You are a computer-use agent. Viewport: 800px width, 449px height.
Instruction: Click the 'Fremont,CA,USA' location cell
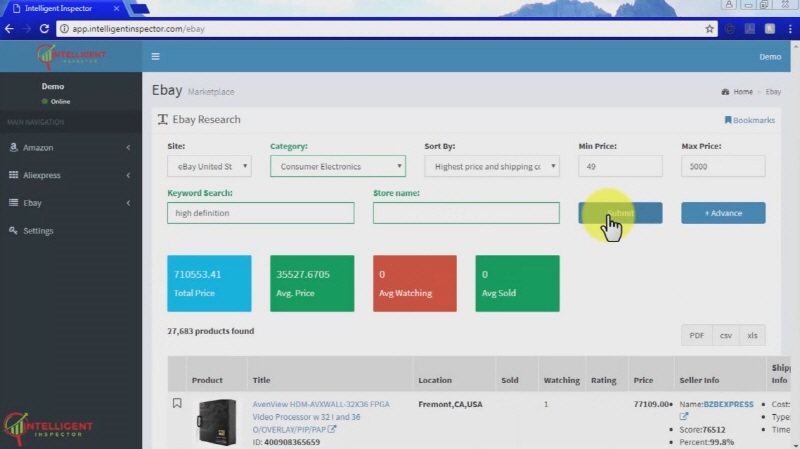tap(450, 404)
